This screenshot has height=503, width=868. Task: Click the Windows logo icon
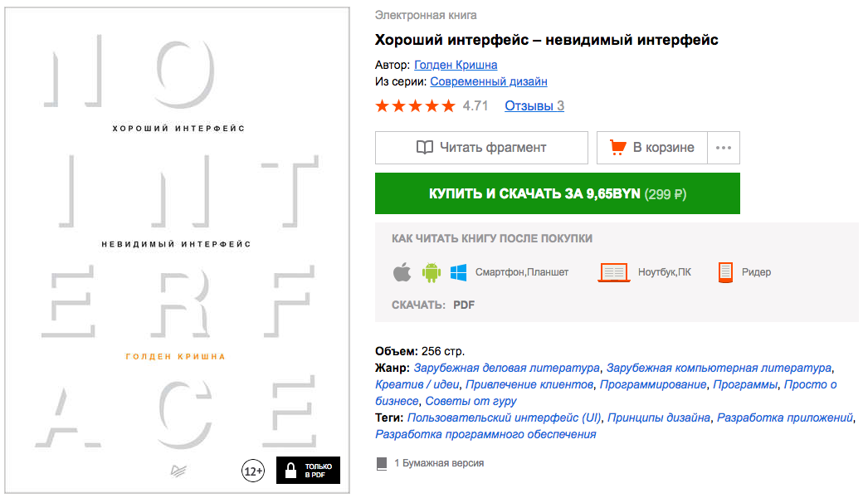[458, 271]
